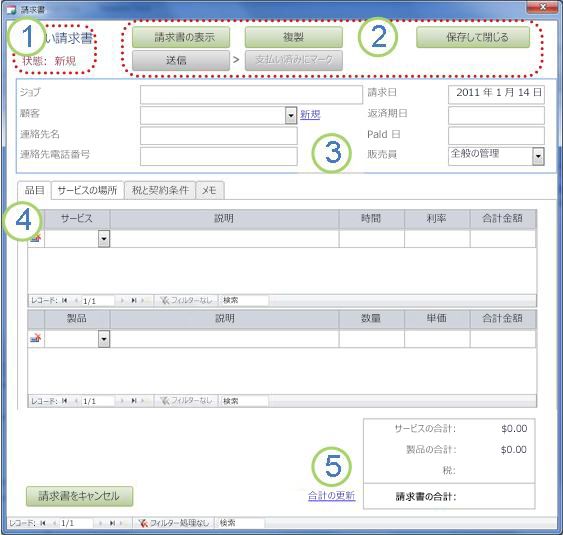The width and height of the screenshot is (563, 535).
Task: Click the 単価 cell in the 製品 grid row
Action: pos(437,339)
